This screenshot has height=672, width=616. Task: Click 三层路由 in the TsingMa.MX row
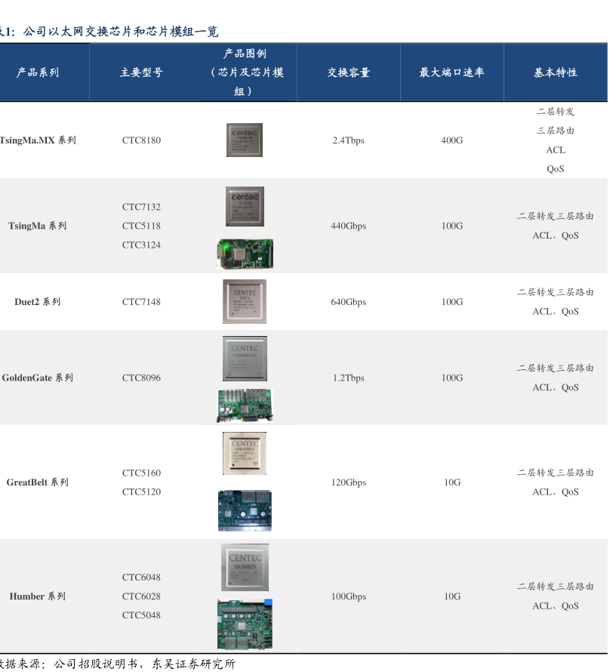click(556, 131)
